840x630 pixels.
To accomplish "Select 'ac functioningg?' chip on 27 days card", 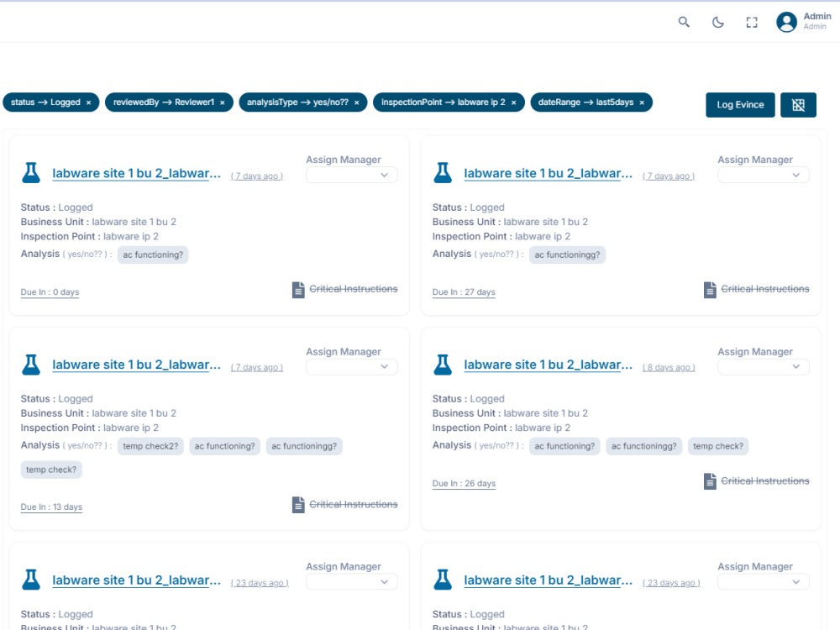I will click(x=567, y=255).
